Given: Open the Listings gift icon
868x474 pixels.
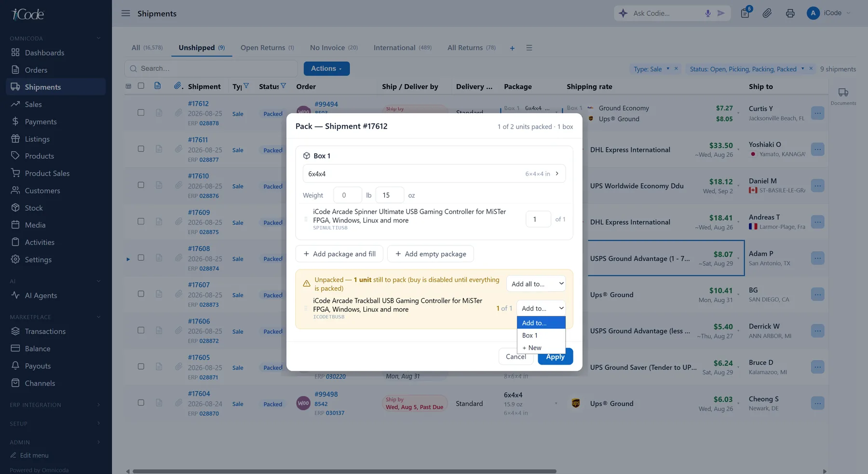Looking at the screenshot, I should pyautogui.click(x=15, y=139).
